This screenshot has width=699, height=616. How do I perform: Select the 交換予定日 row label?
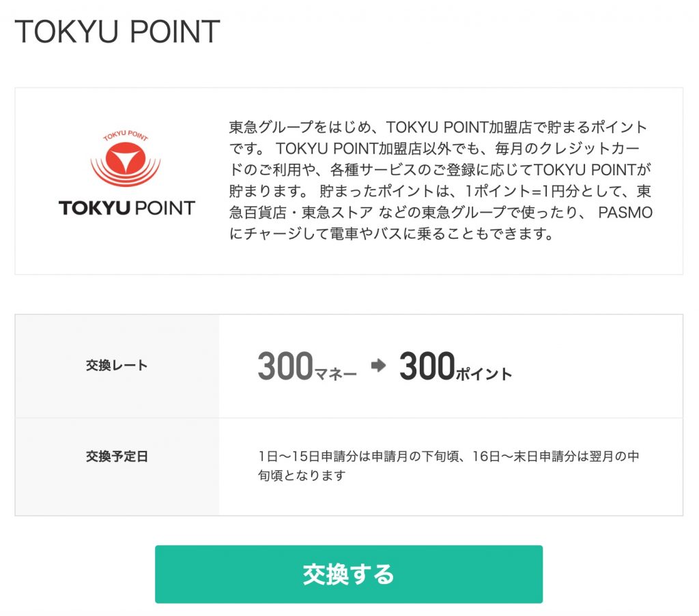(x=117, y=456)
